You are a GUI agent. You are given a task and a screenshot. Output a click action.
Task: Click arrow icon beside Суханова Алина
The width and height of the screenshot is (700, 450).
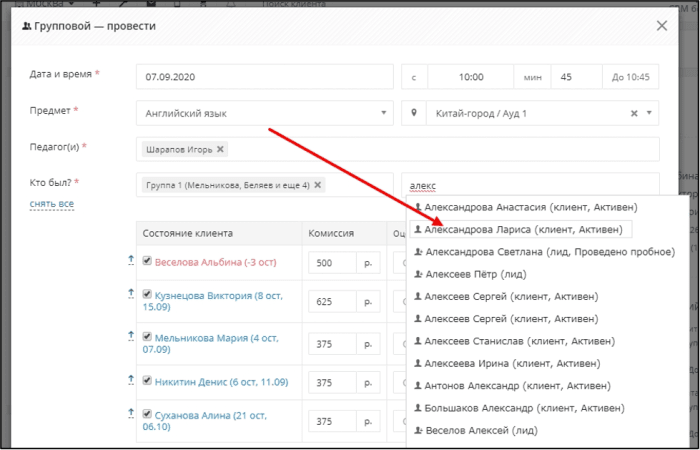[x=131, y=413]
